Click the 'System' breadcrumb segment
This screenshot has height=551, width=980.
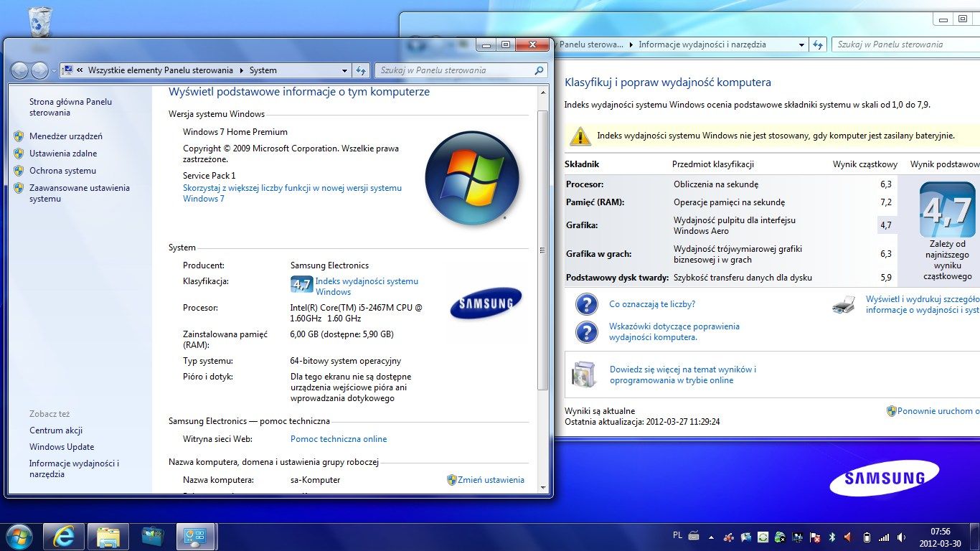(263, 70)
